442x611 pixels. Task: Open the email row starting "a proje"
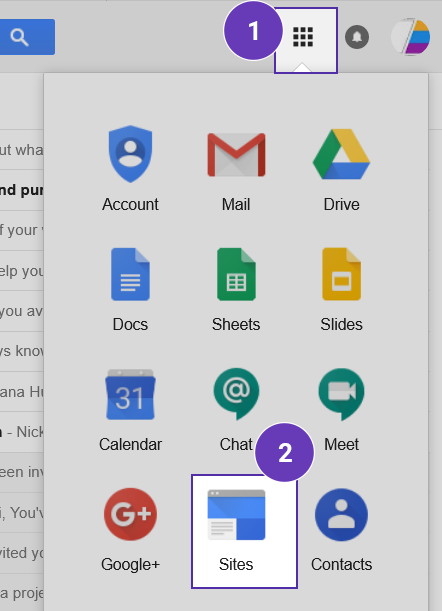[22, 593]
